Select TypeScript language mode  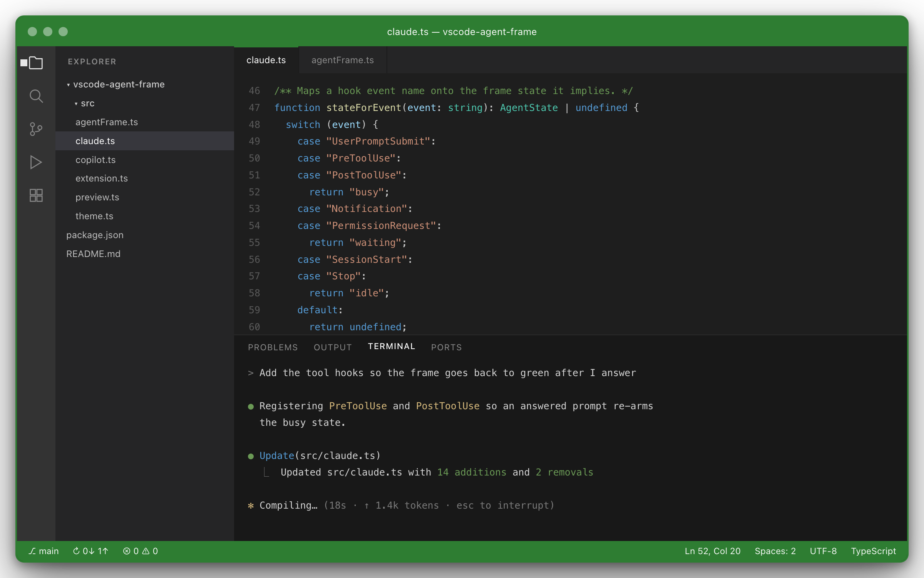coord(873,551)
